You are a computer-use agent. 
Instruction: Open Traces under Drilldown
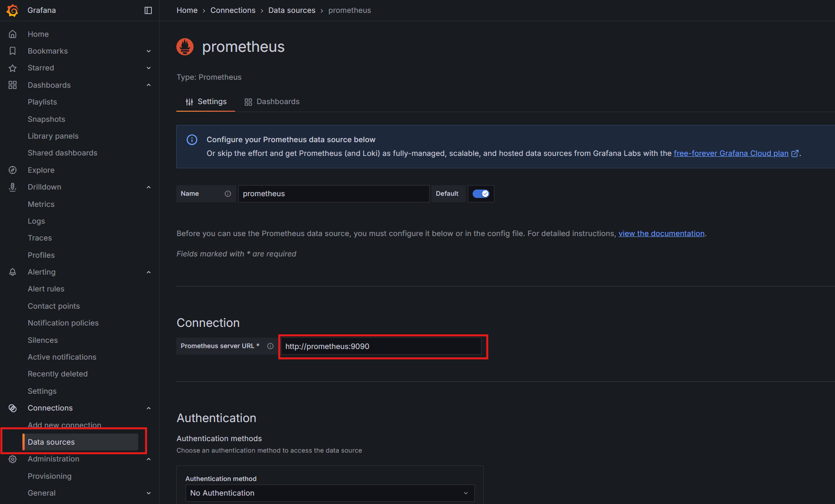(x=40, y=238)
